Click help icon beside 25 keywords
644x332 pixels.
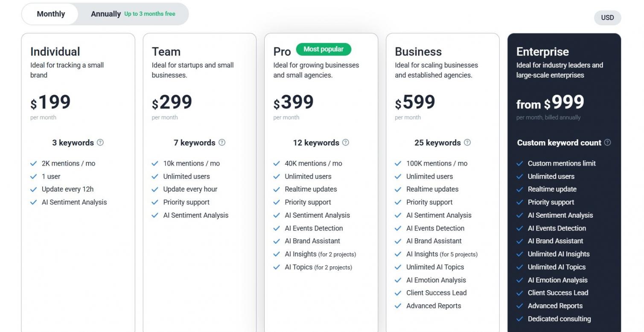coord(467,143)
